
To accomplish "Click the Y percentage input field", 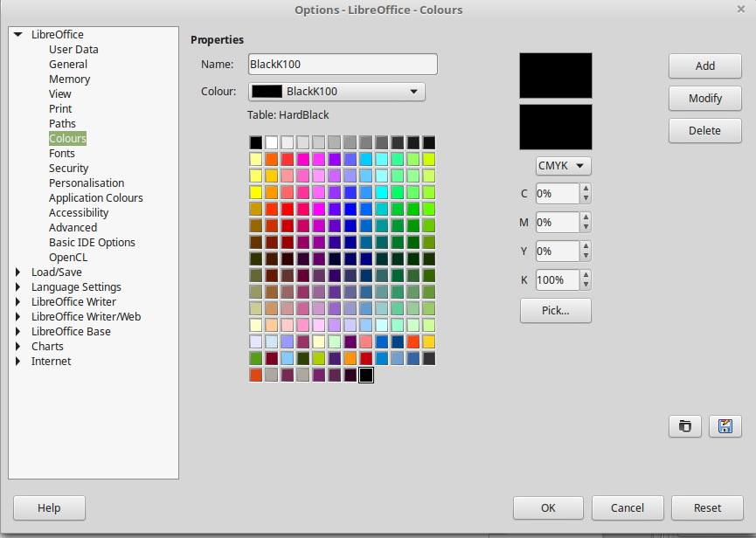I will click(558, 252).
